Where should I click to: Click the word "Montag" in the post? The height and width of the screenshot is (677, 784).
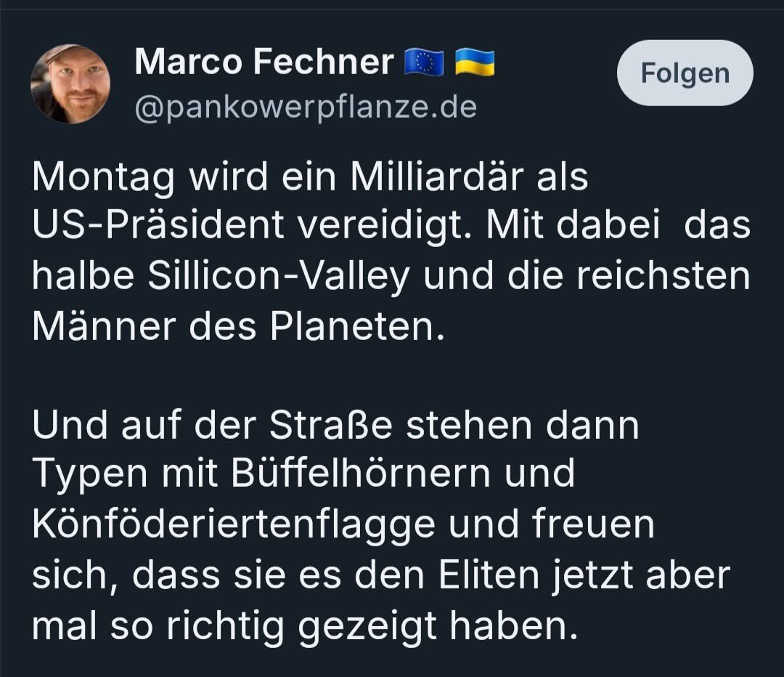[x=102, y=179]
